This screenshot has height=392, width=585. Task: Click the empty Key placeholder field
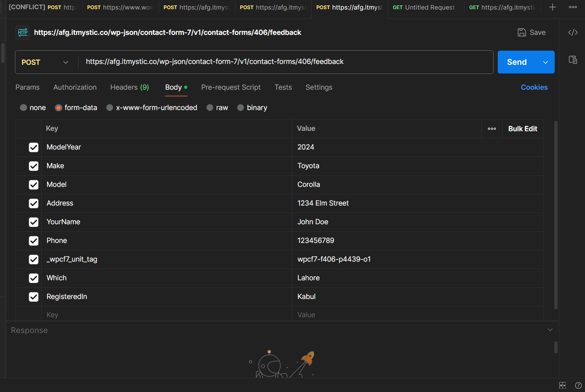click(x=167, y=315)
